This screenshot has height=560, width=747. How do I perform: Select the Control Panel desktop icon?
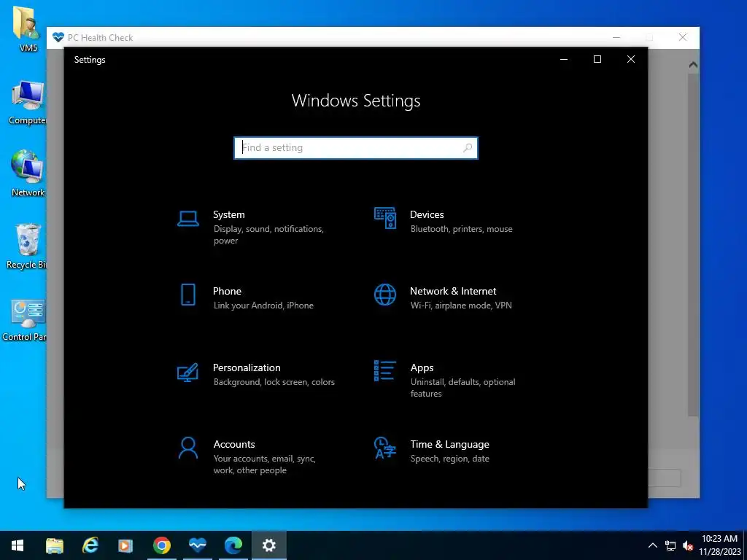tap(26, 319)
